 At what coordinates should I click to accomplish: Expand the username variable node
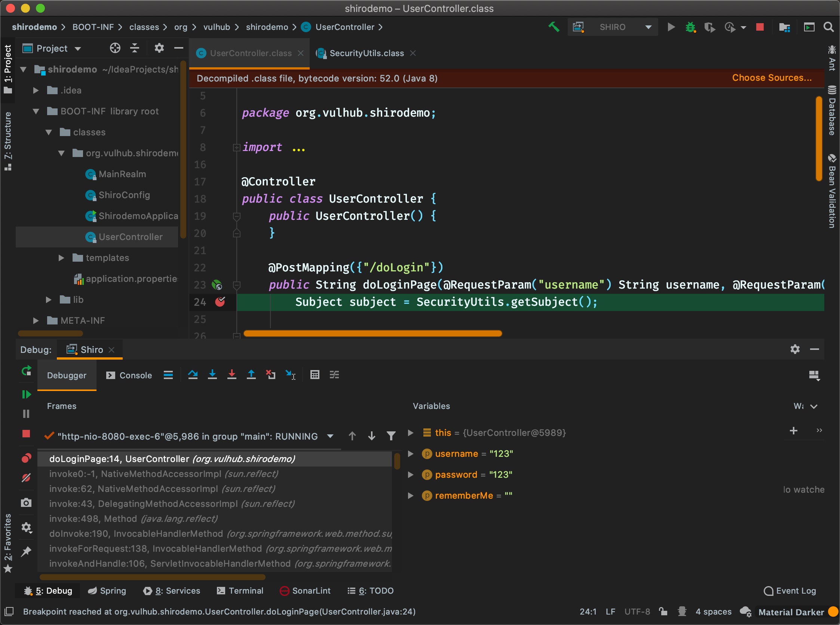point(410,454)
